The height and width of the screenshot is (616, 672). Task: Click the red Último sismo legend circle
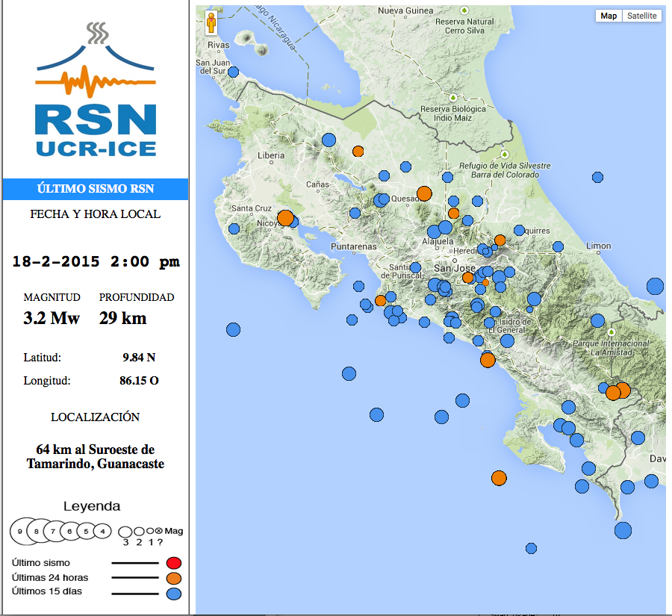click(x=174, y=563)
